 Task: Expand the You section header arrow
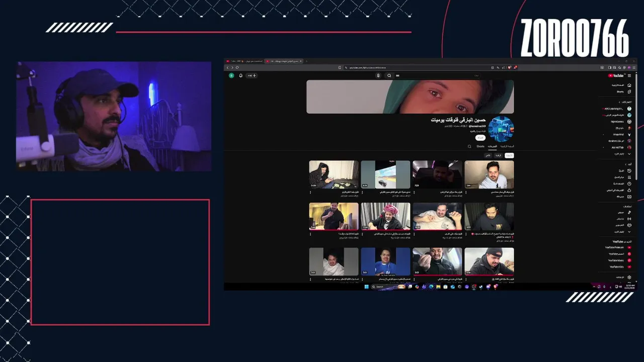tap(626, 164)
